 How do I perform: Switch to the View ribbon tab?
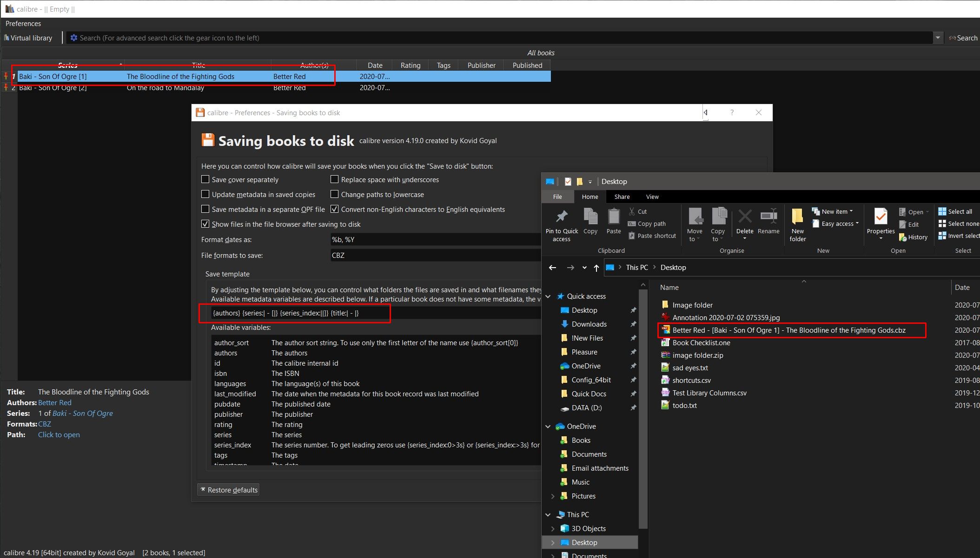tap(652, 197)
